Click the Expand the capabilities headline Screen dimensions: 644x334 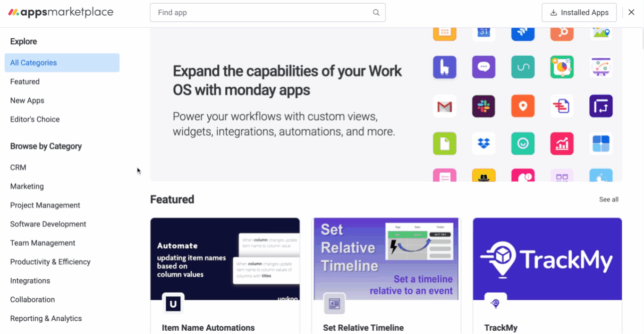click(x=288, y=80)
